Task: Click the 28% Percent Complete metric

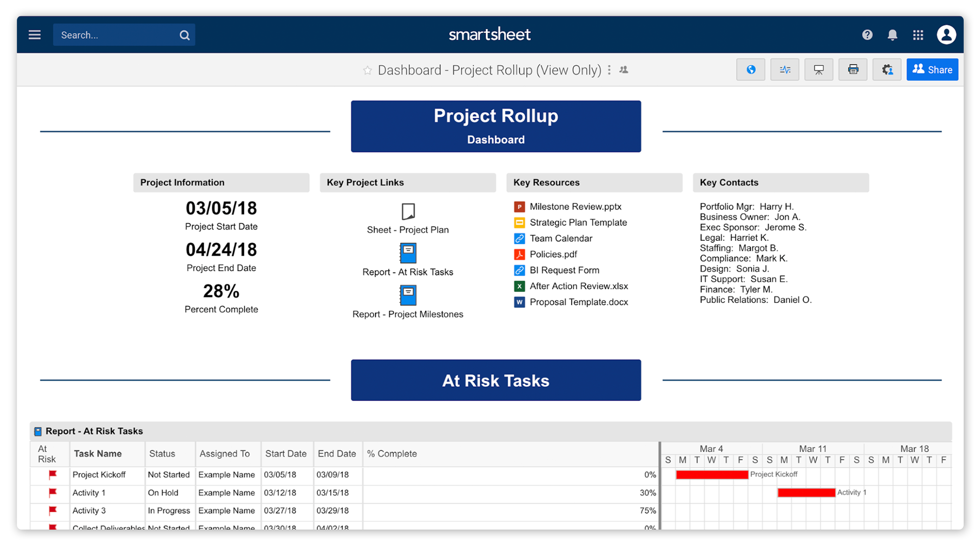Action: [x=221, y=291]
